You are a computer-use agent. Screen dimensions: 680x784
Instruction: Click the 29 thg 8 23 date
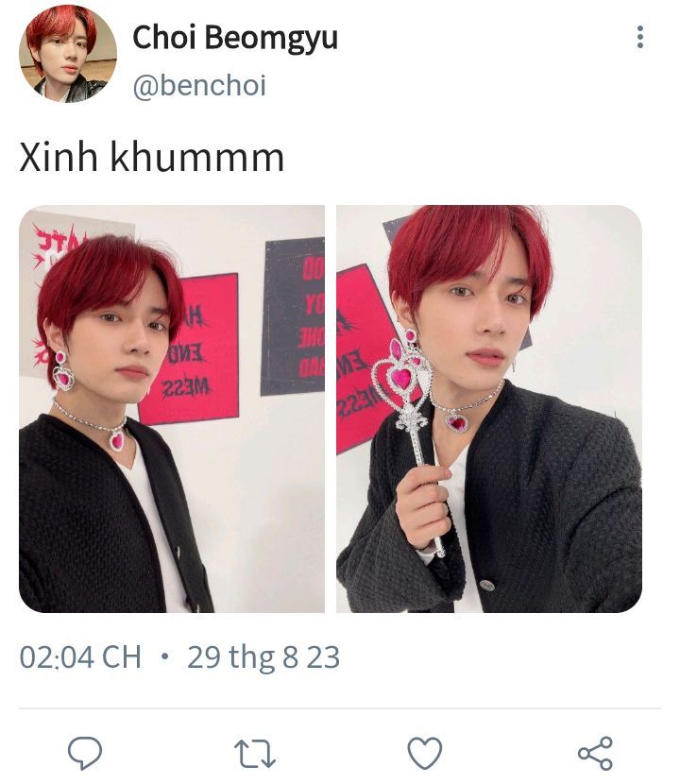pos(263,656)
